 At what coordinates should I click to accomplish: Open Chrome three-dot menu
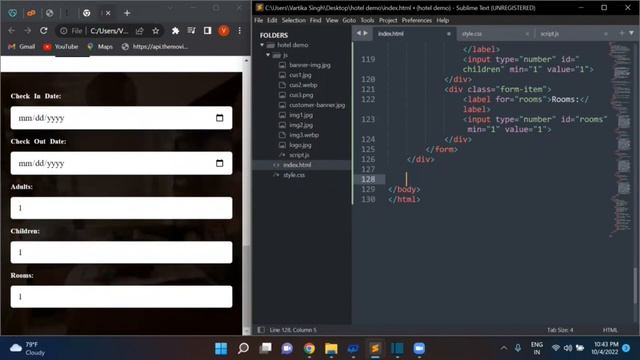tap(240, 31)
